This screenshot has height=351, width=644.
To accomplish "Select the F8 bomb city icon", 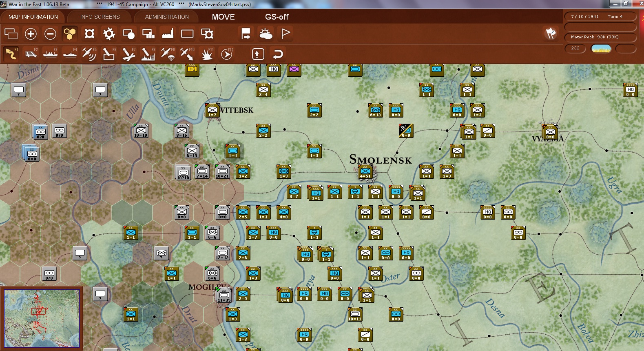I will click(148, 54).
